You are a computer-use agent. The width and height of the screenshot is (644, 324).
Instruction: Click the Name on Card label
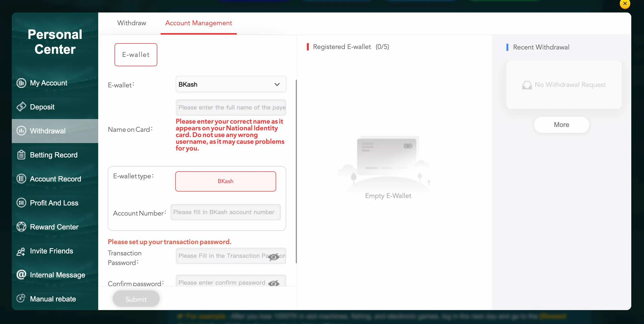click(x=130, y=129)
